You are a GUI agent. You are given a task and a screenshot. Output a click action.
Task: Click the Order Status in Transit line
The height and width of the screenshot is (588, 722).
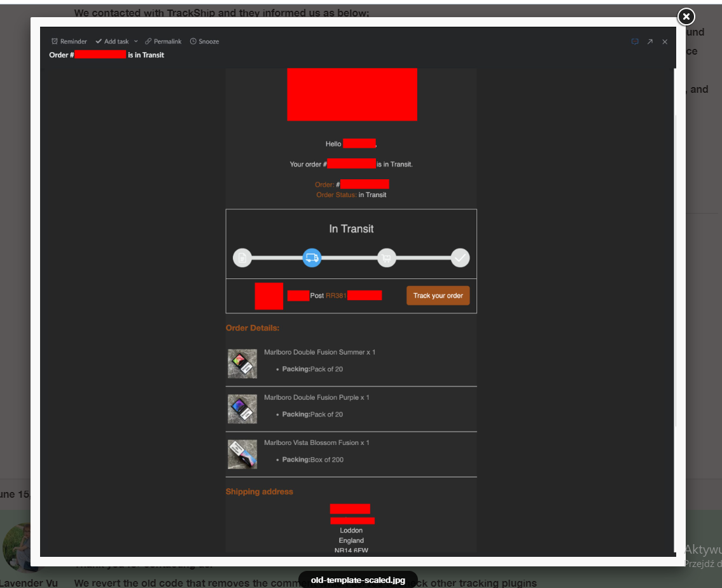coord(351,195)
